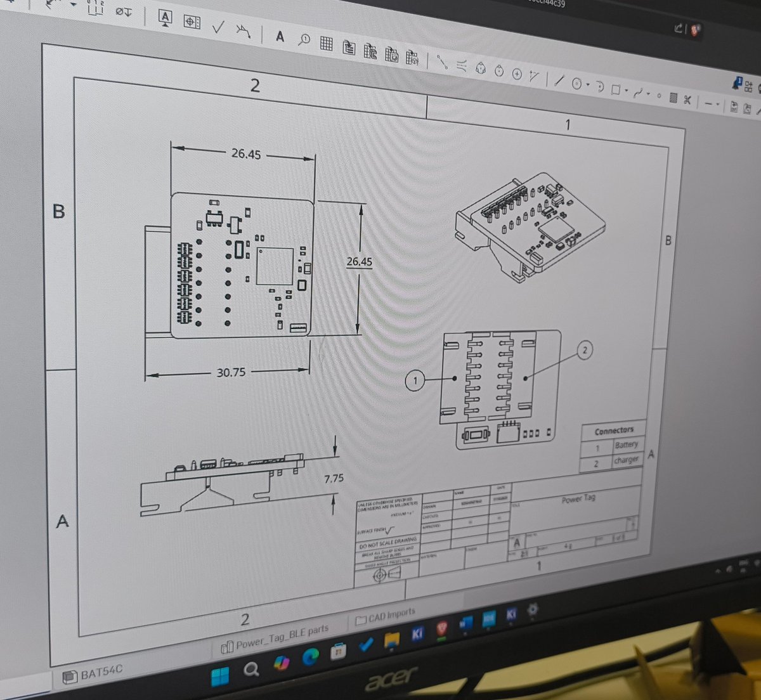761x700 pixels.
Task: Select the 30.75 width dimension
Action: (231, 372)
